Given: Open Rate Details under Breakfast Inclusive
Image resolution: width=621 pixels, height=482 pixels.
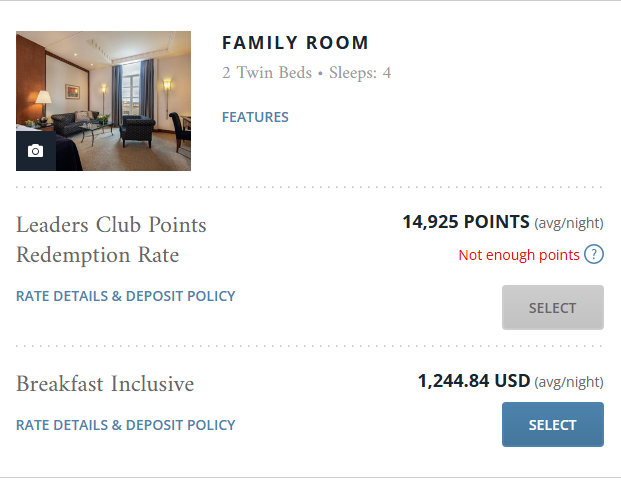Looking at the screenshot, I should click(x=126, y=425).
